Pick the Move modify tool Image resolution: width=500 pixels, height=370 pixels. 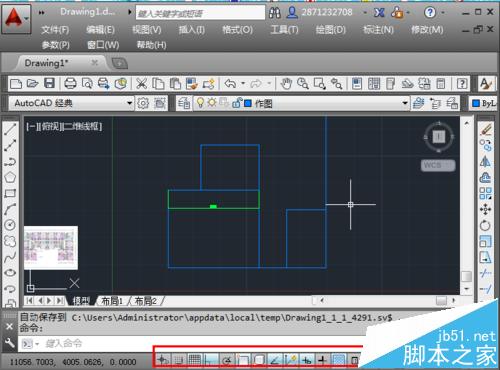click(x=486, y=209)
